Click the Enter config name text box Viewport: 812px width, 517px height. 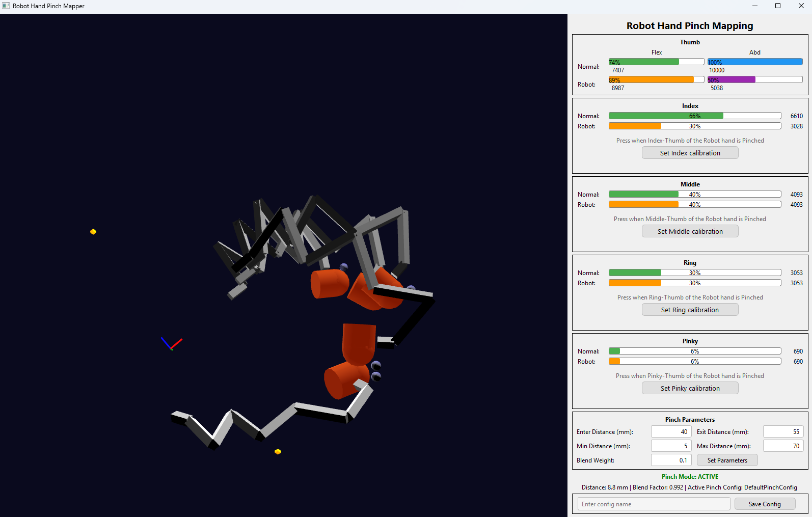654,504
